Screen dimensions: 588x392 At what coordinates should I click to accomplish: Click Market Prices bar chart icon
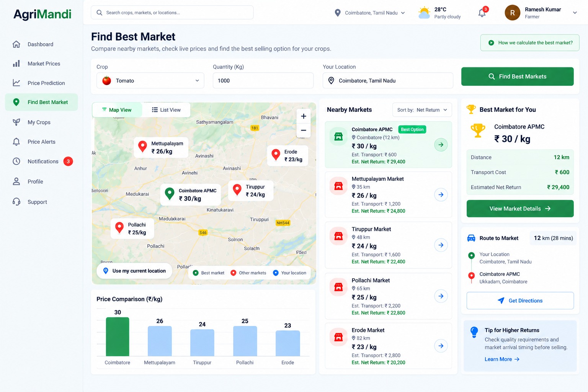click(x=16, y=64)
